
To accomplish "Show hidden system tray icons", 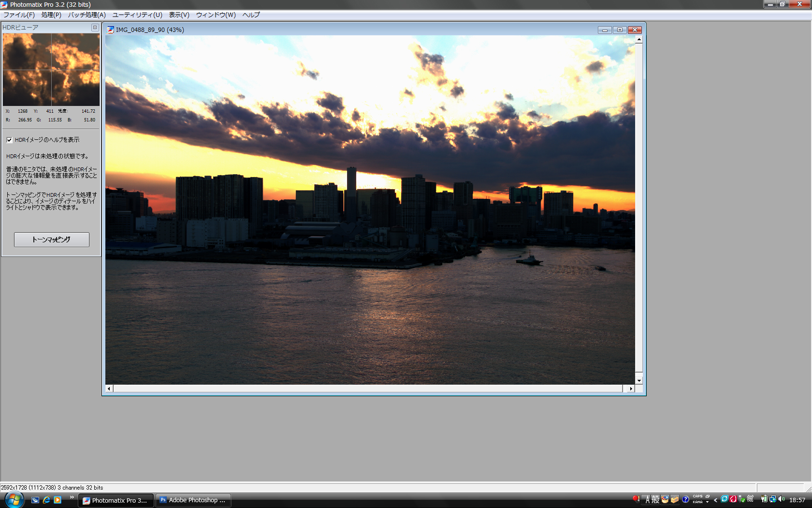I will [715, 500].
